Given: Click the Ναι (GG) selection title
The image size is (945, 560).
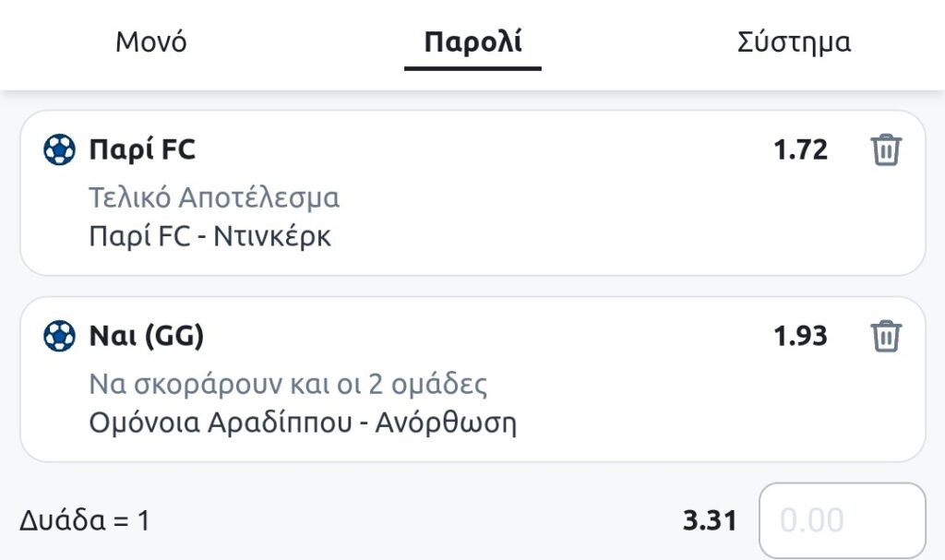Looking at the screenshot, I should click(146, 336).
